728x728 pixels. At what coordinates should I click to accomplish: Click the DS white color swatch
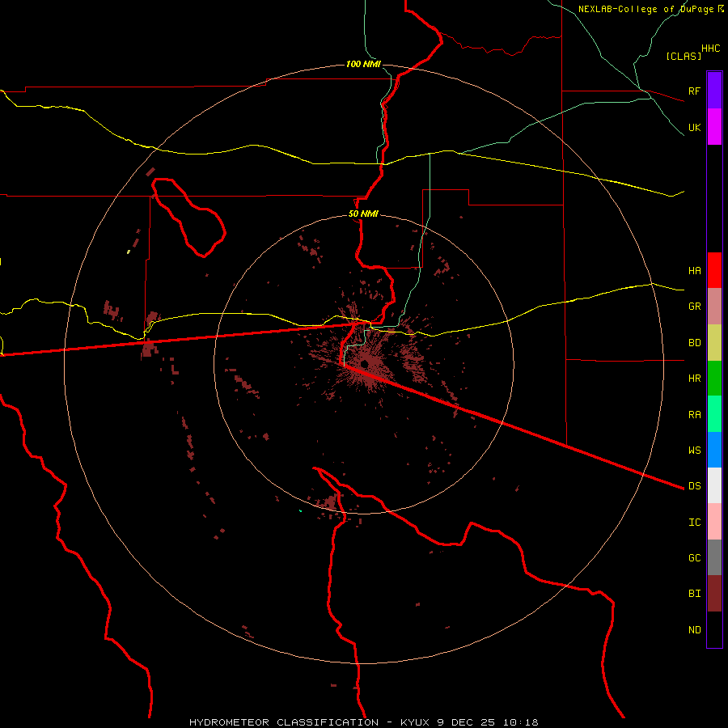pyautogui.click(x=714, y=485)
